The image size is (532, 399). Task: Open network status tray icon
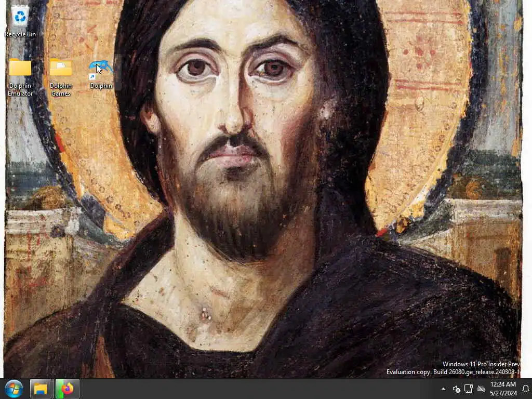(x=469, y=389)
